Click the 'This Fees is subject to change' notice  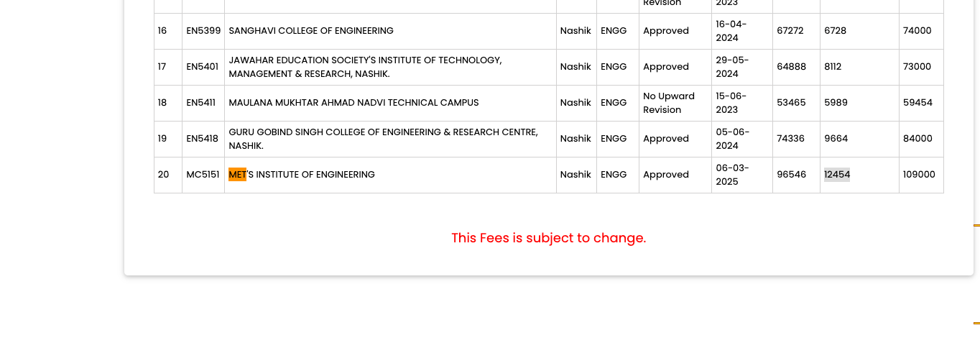tap(549, 238)
